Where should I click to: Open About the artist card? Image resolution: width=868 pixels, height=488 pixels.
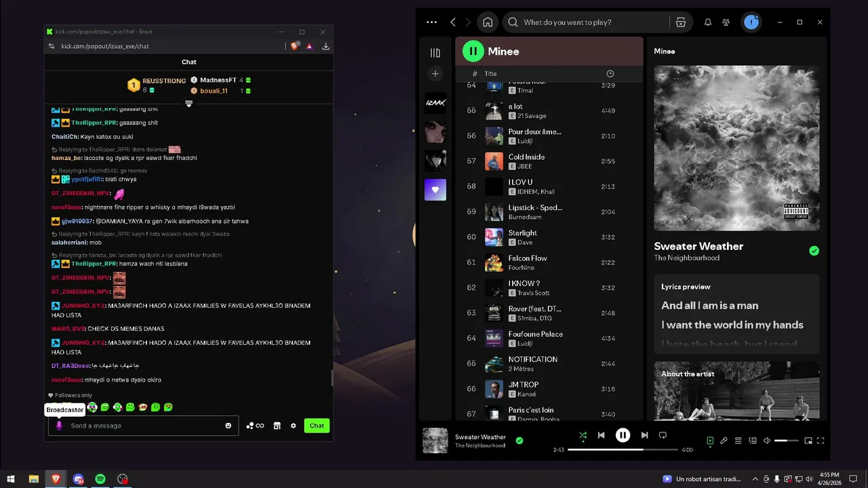(736, 390)
